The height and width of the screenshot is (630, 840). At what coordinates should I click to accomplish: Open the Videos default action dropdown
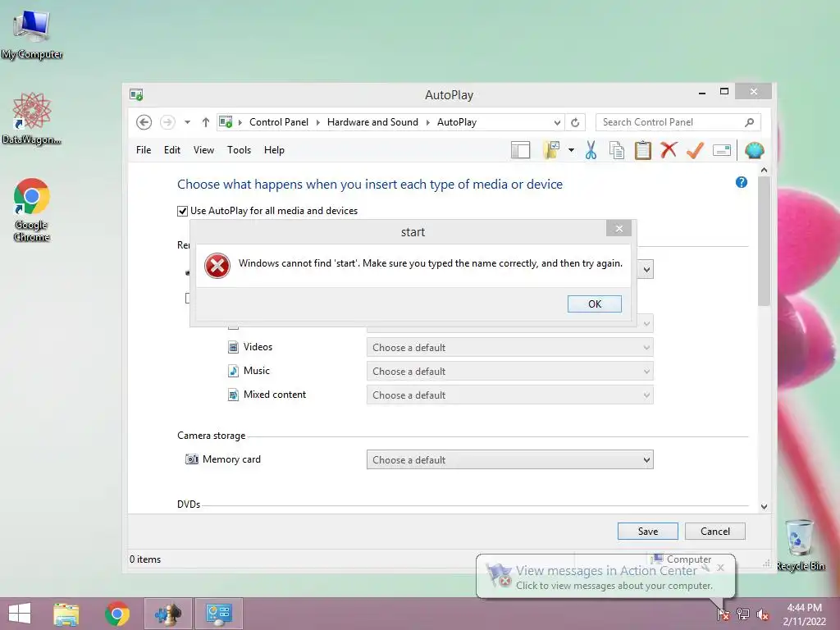coord(510,348)
